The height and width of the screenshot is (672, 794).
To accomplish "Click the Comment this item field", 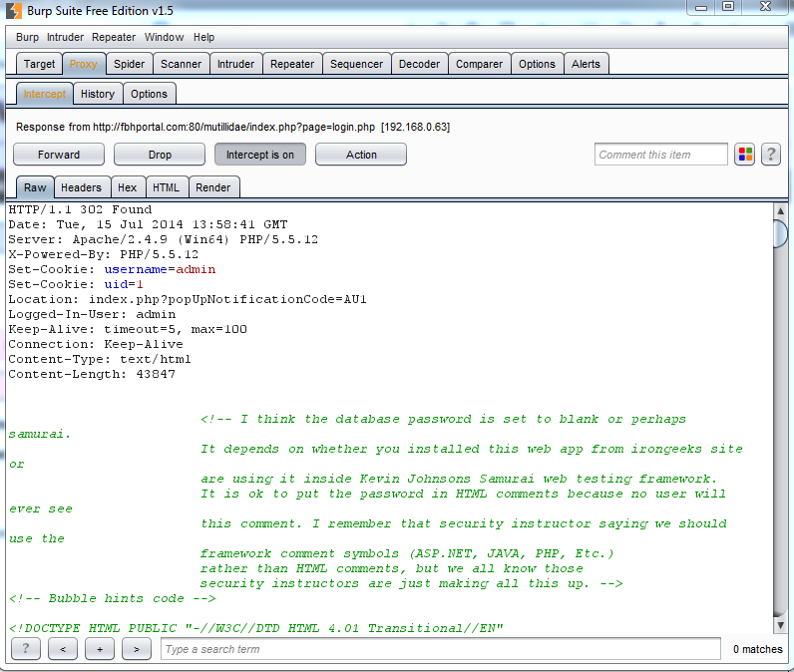I will [660, 155].
